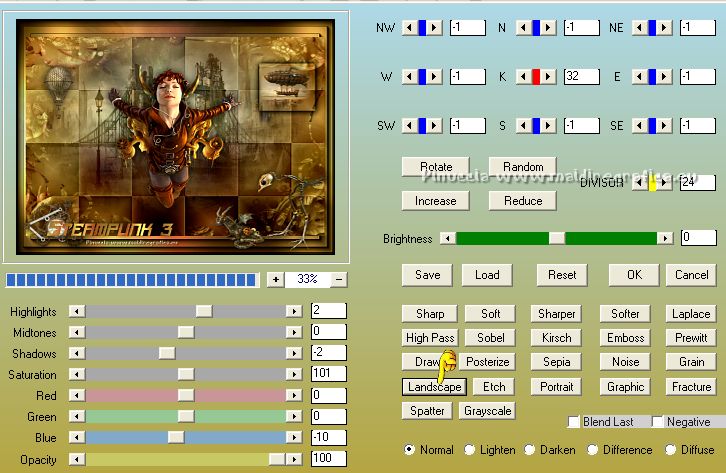Select Lighten blend mode
The height and width of the screenshot is (473, 726).
point(469,449)
